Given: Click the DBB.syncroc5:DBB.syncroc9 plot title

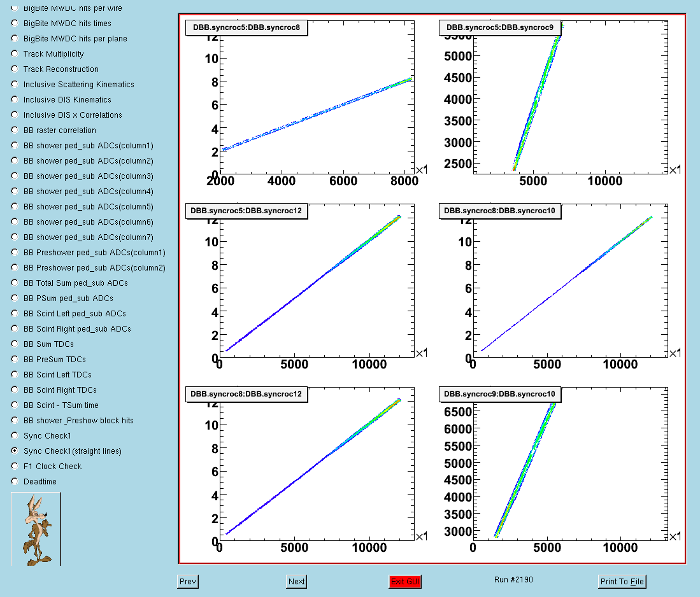Looking at the screenshot, I should click(500, 27).
